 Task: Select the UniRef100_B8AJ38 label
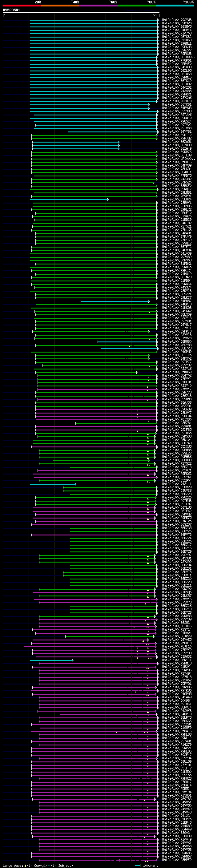[x=177, y=403]
